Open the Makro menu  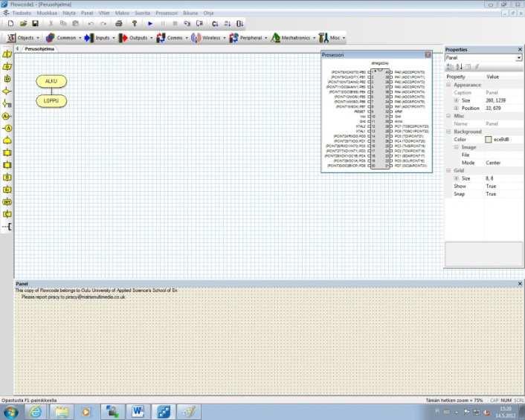pos(122,13)
